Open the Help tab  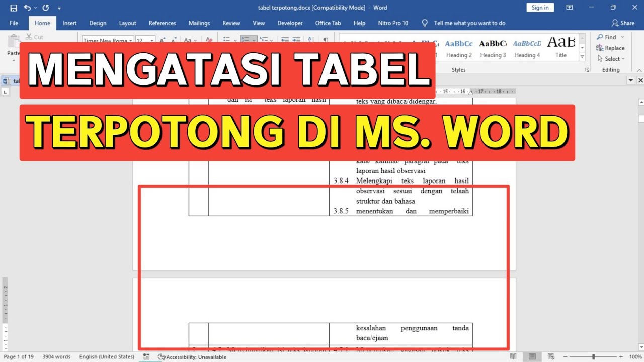(x=359, y=23)
